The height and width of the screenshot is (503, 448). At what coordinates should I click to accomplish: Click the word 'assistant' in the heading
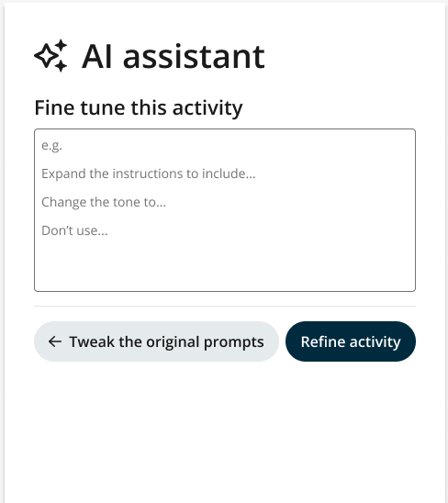coord(194,57)
